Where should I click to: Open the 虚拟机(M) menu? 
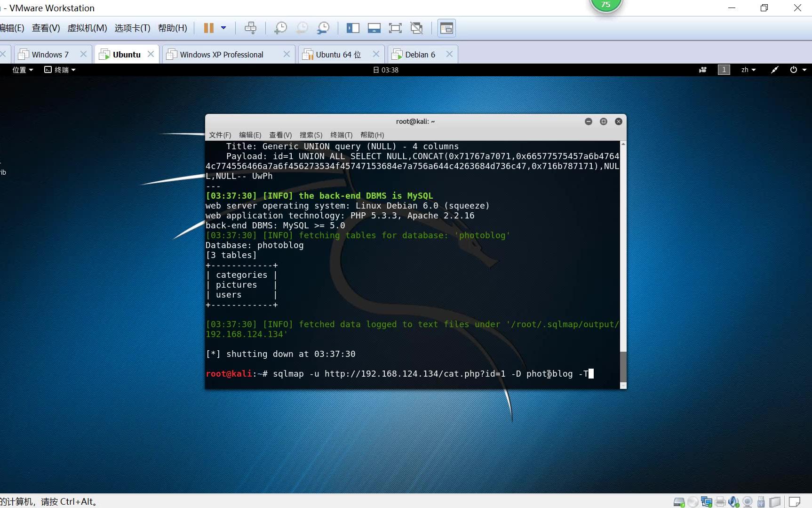click(87, 28)
